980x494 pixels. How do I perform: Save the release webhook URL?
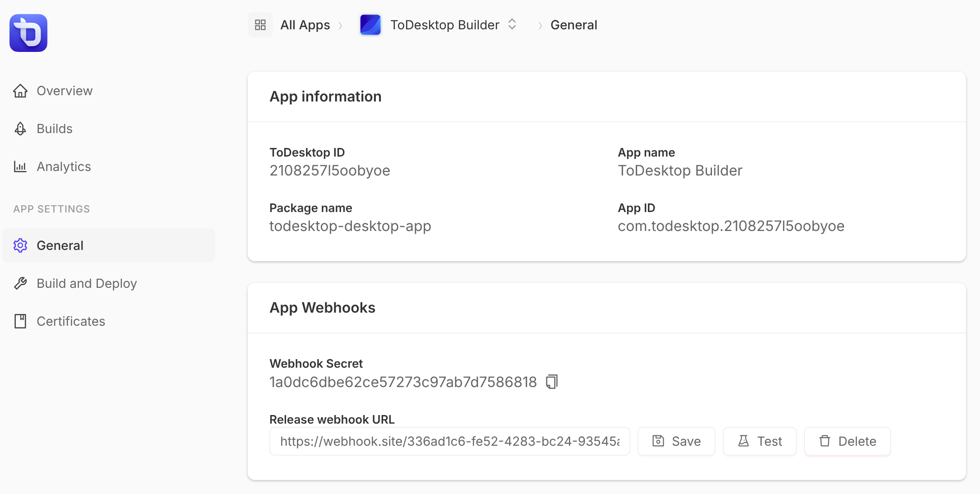(x=676, y=441)
